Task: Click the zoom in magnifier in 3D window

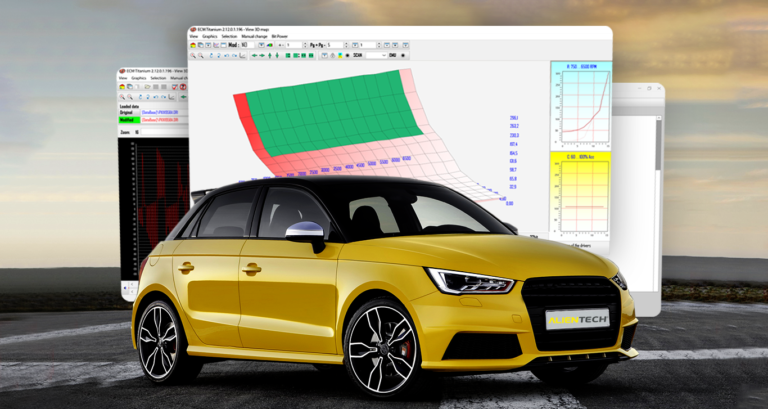Action: (193, 55)
